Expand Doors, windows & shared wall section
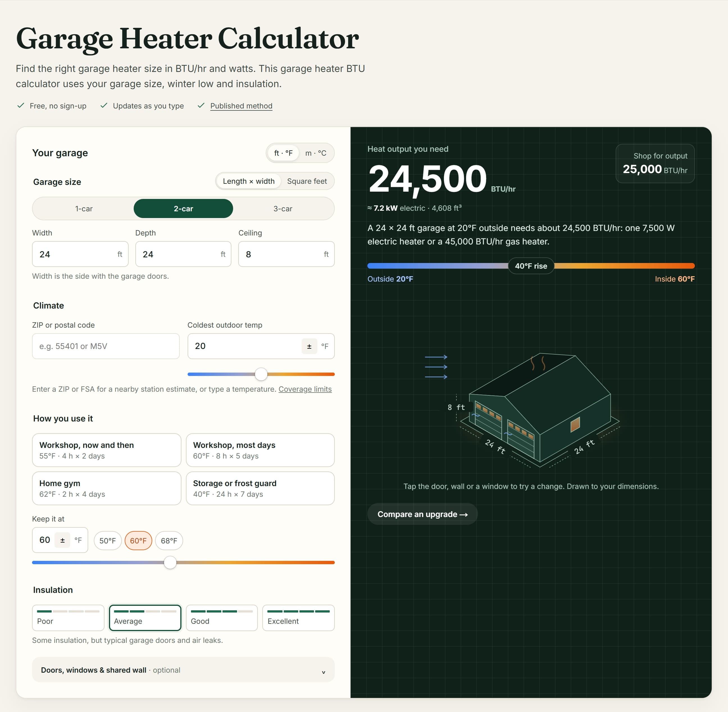The image size is (728, 712). pos(183,670)
